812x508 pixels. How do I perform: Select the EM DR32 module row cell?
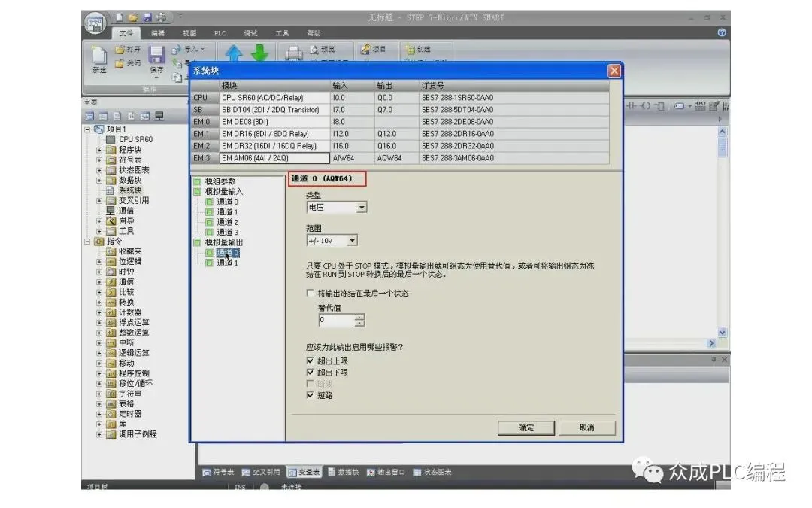274,146
